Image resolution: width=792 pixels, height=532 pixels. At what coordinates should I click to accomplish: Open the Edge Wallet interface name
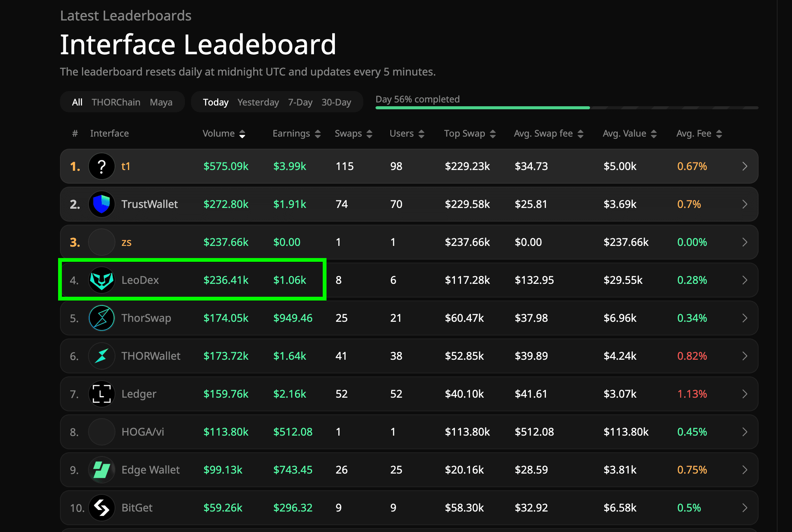150,470
